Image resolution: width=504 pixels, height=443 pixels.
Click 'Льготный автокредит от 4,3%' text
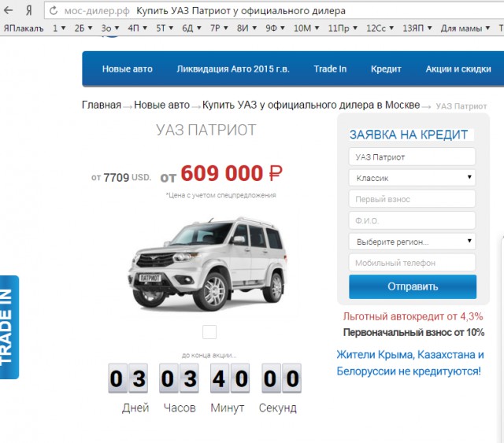click(413, 316)
